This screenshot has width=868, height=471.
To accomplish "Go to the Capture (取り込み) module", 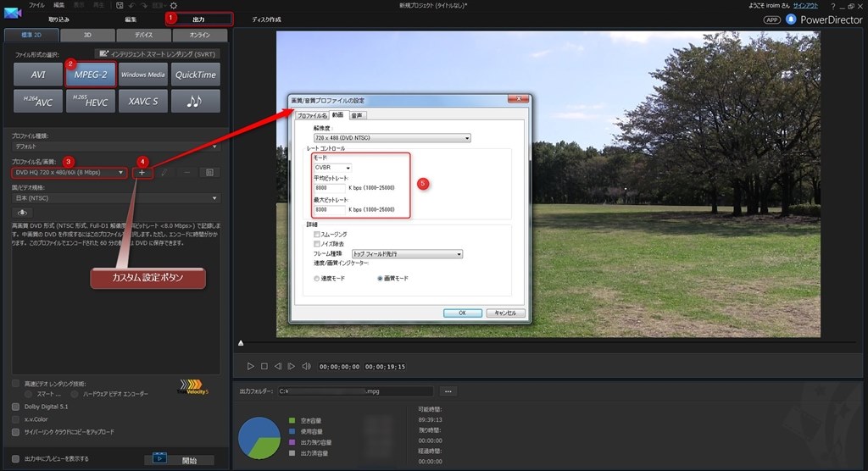I will [x=58, y=19].
